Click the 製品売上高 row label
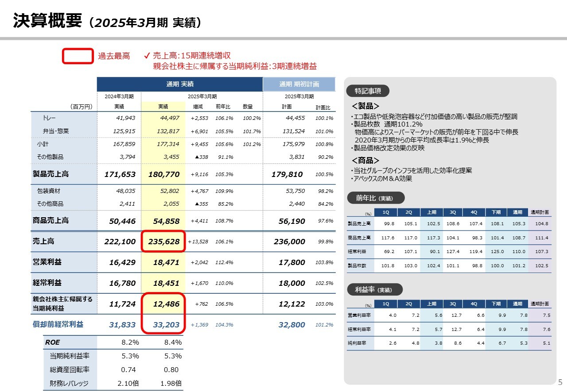This screenshot has height=392, width=567. [50, 174]
